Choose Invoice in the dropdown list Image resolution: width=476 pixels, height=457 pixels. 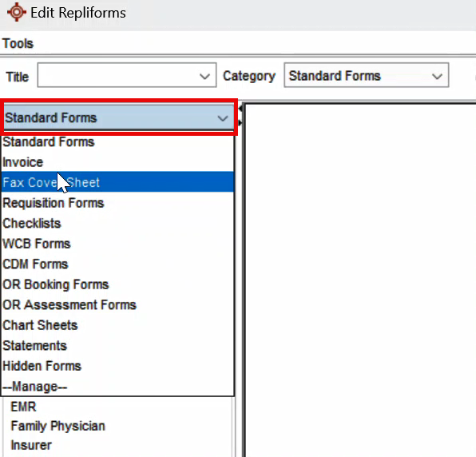(x=117, y=162)
